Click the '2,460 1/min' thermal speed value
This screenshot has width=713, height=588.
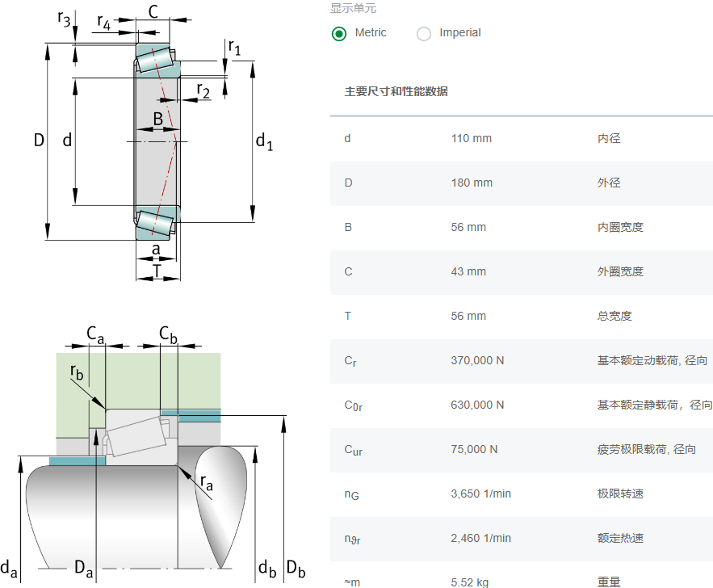click(x=481, y=538)
